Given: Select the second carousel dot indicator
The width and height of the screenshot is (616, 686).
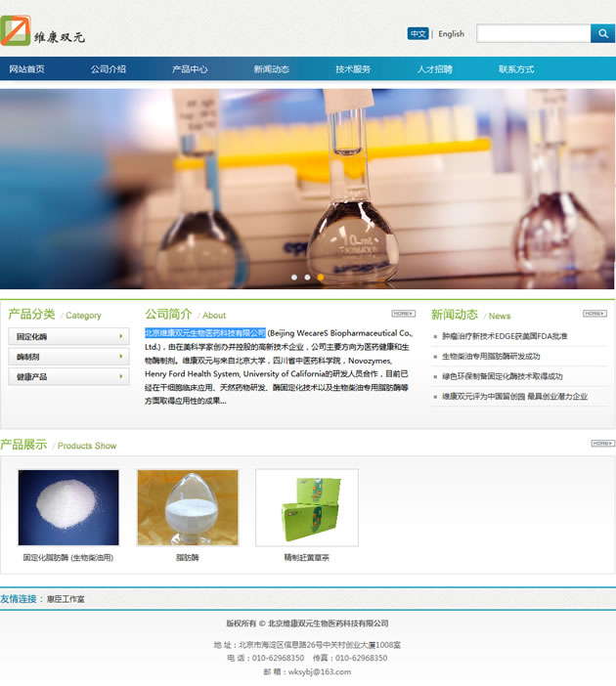Looking at the screenshot, I should 306,278.
